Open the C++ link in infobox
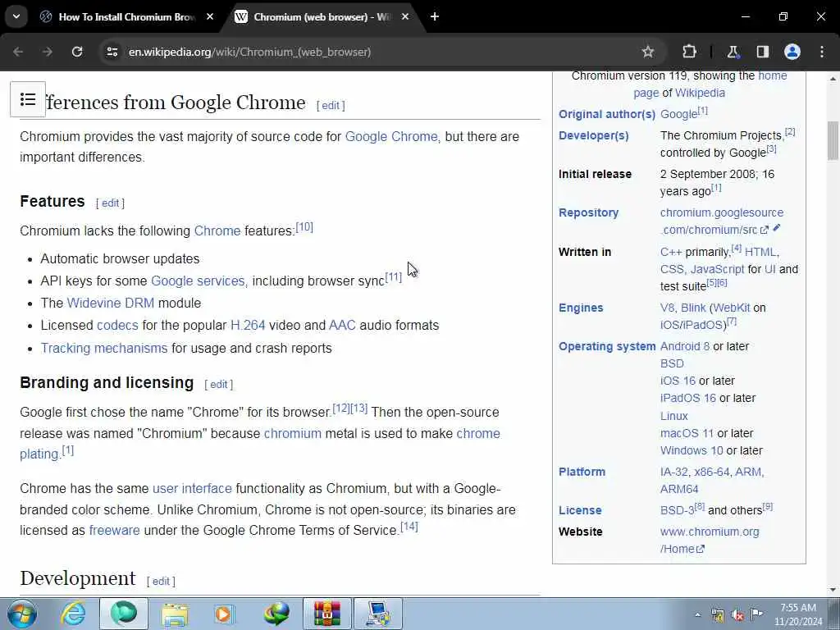 [671, 252]
